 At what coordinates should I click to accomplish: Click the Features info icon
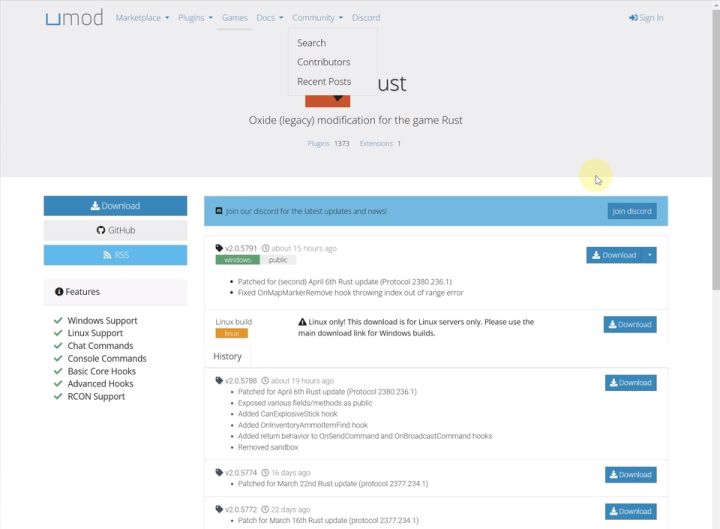click(x=59, y=292)
